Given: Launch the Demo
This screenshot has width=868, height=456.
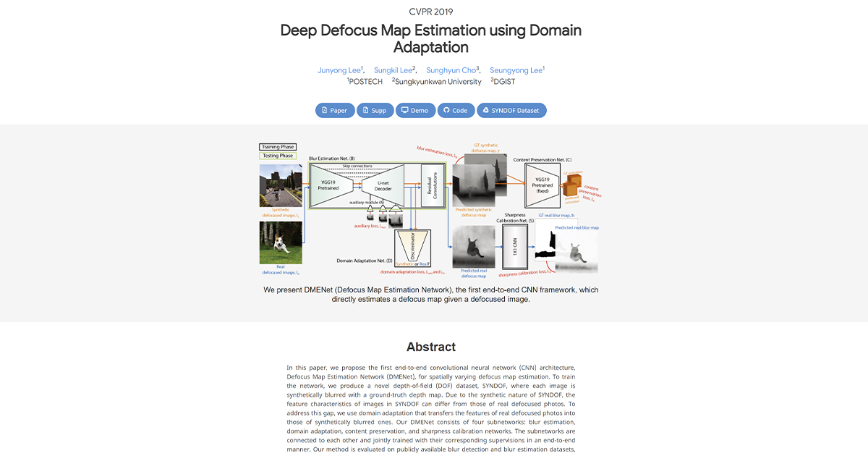Looking at the screenshot, I should 416,110.
